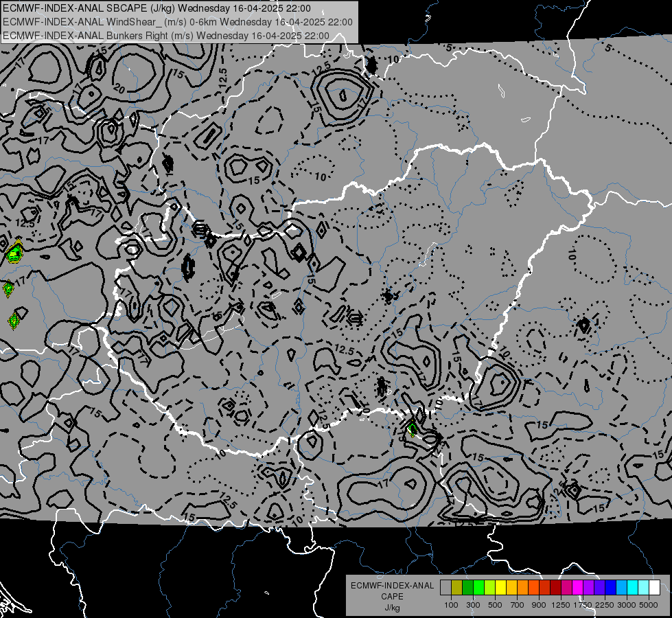Click the CAPE label in the legend
This screenshot has width=672, height=618.
coord(392,597)
